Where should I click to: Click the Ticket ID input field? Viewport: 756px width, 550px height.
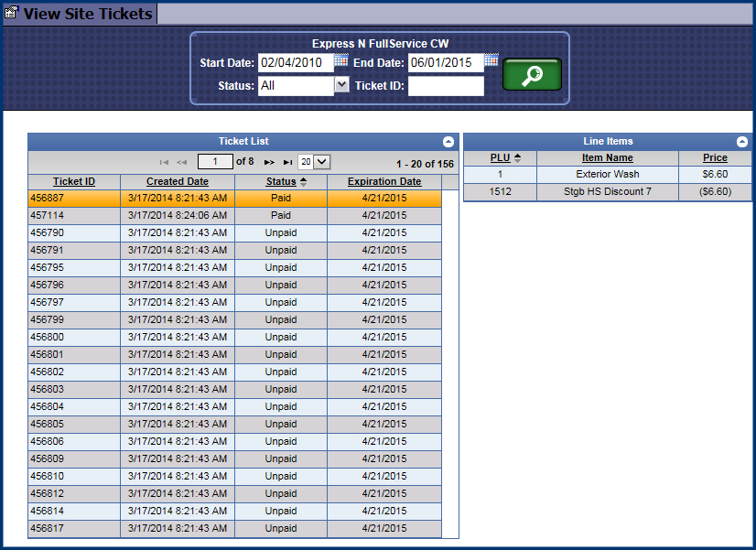click(x=446, y=86)
